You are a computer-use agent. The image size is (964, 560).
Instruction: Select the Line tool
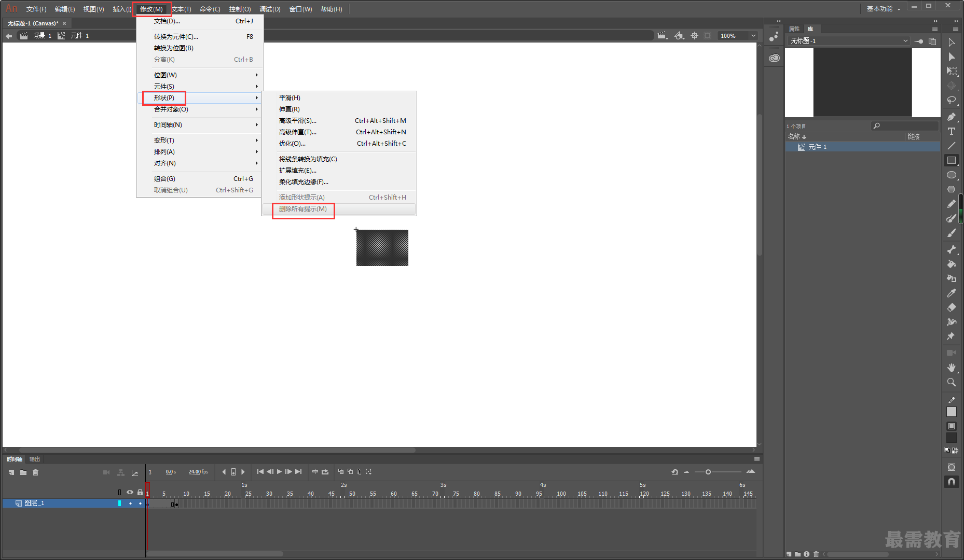coord(952,146)
